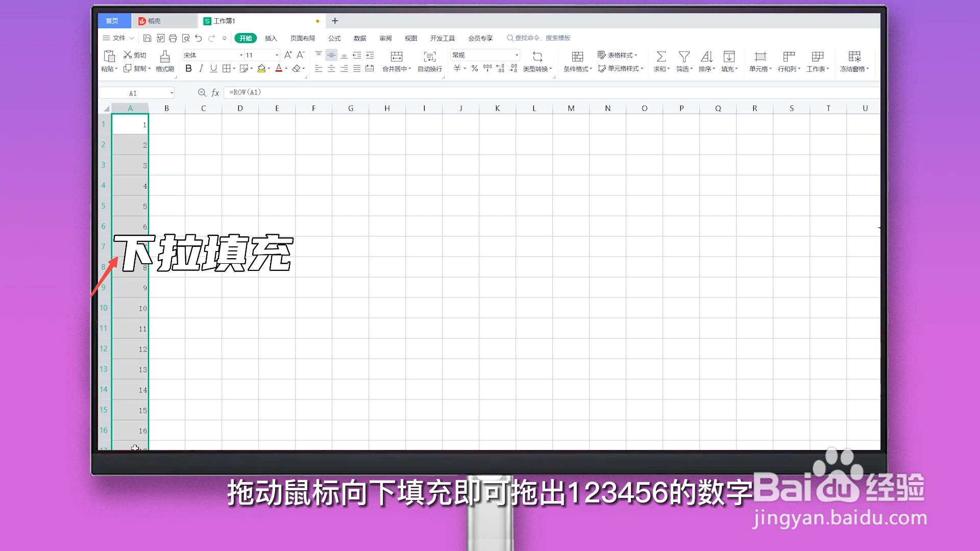Open the 数据 ribbon tab
Screen dimensions: 980x551
pos(359,38)
